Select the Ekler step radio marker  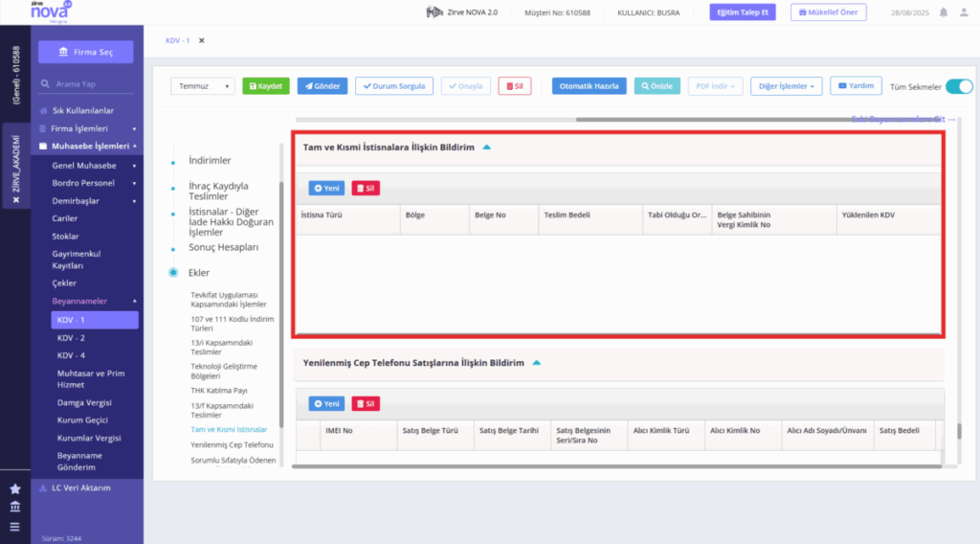173,273
